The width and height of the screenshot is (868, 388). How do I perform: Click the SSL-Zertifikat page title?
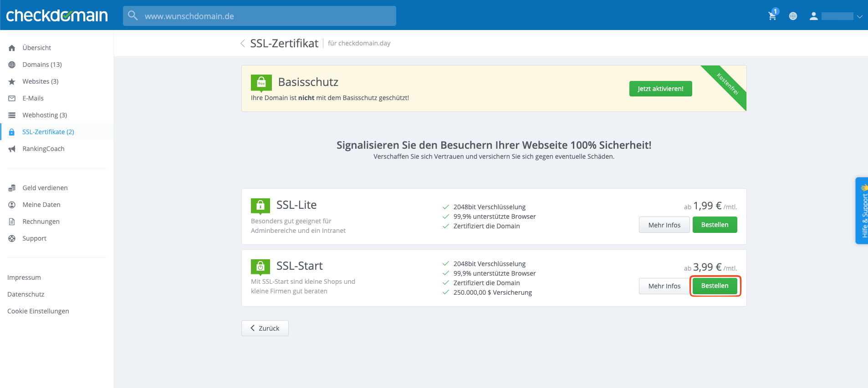click(284, 43)
